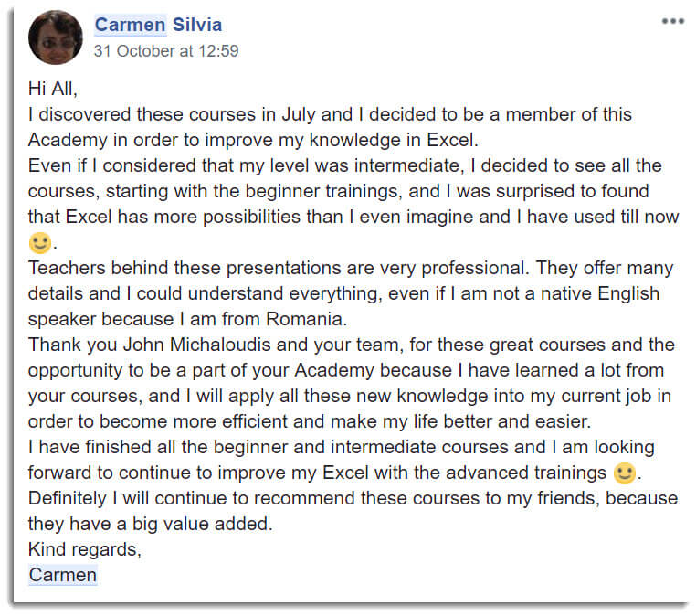Click the word 'Definitely' in the post
Viewport: 696px width, 616px height.
point(68,498)
